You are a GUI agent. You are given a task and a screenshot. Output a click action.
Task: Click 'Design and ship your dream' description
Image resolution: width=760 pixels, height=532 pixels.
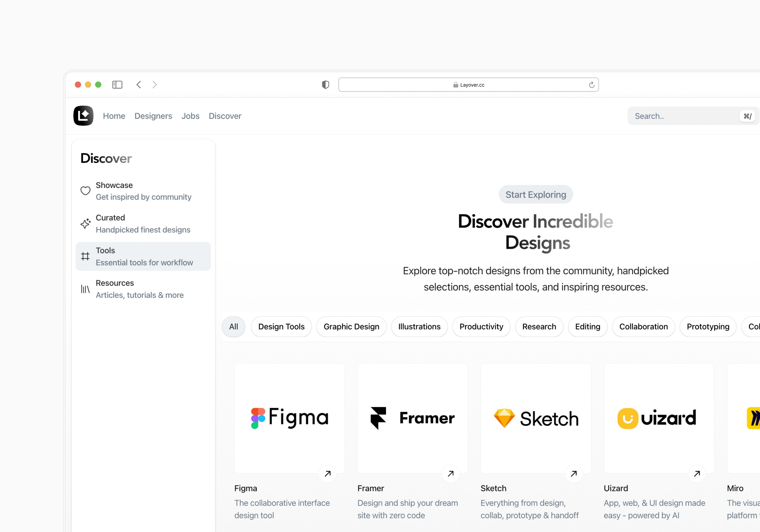click(408, 509)
